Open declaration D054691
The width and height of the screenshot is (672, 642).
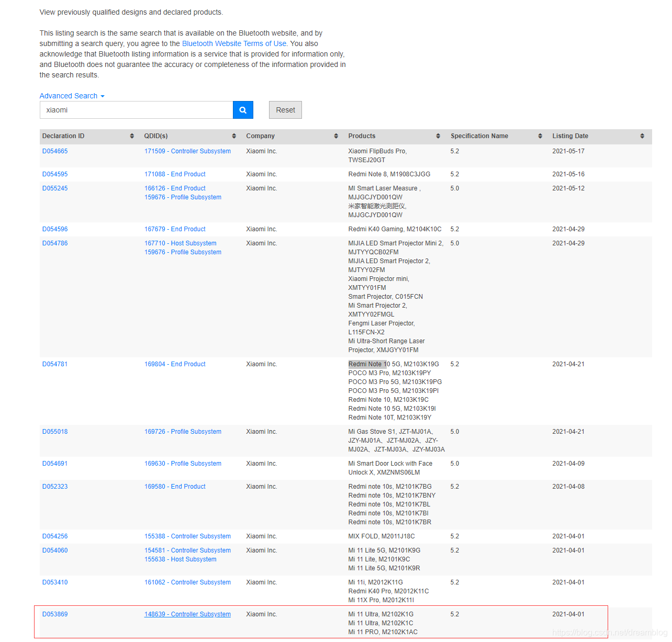55,464
